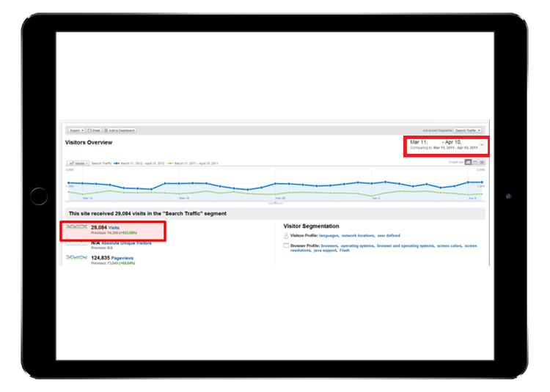The width and height of the screenshot is (550, 392).
Task: Open the Pageviews report link
Action: (x=122, y=258)
